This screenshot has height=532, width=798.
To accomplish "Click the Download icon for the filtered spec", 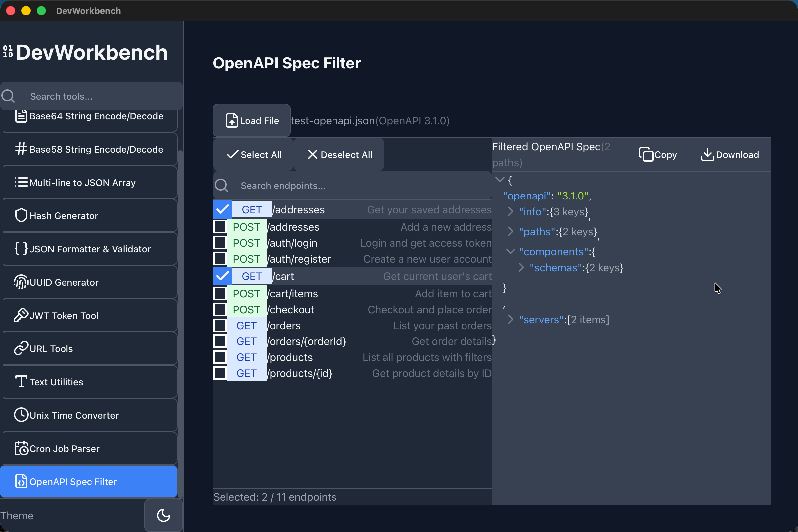I will (708, 154).
